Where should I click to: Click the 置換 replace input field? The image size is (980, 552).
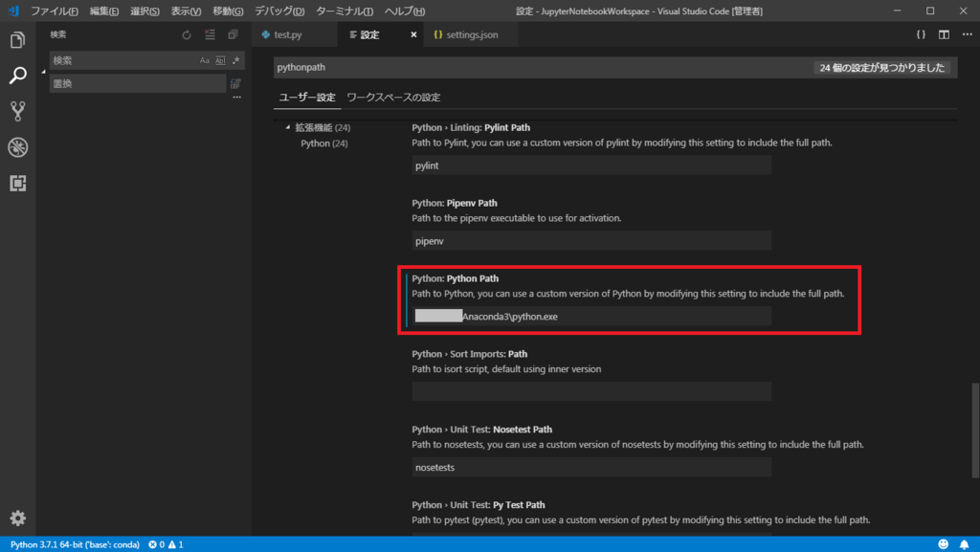[x=138, y=83]
